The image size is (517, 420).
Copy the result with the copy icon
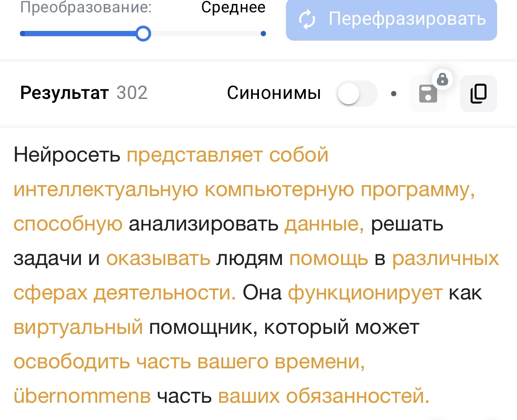(x=478, y=94)
